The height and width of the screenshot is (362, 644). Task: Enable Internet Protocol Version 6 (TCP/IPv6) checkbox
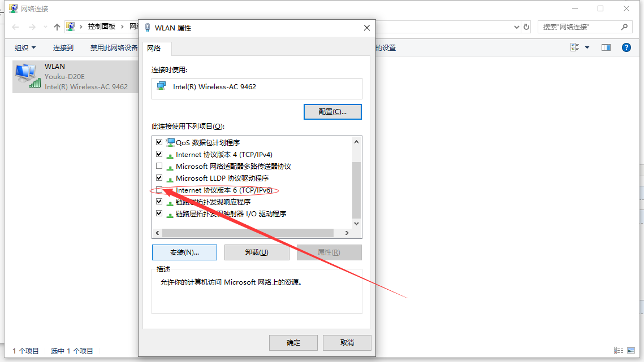pyautogui.click(x=159, y=190)
